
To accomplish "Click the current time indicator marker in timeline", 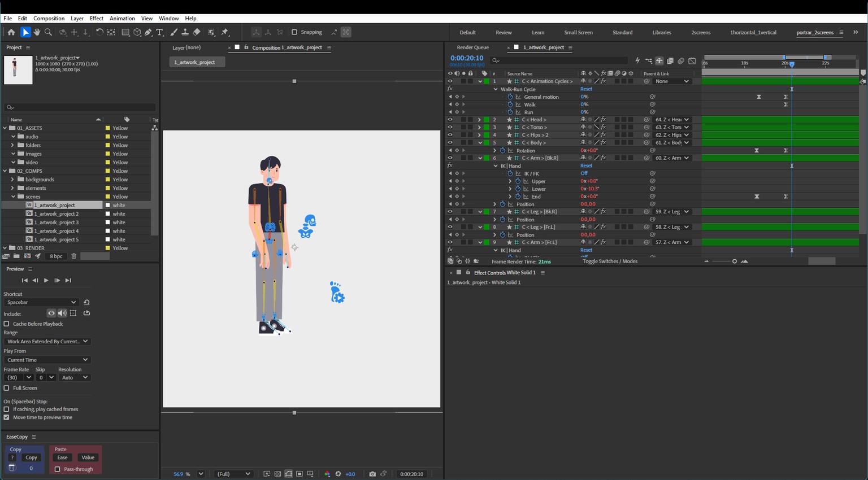I will tap(792, 64).
